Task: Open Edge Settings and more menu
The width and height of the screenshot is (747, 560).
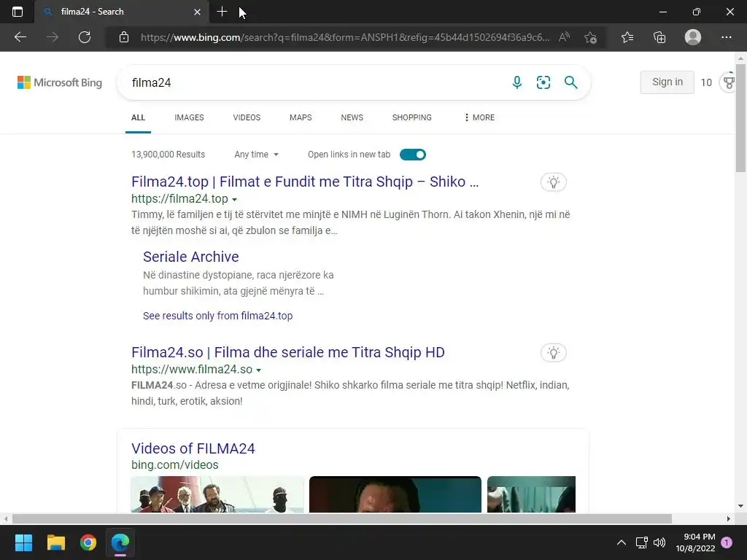Action: coord(726,37)
